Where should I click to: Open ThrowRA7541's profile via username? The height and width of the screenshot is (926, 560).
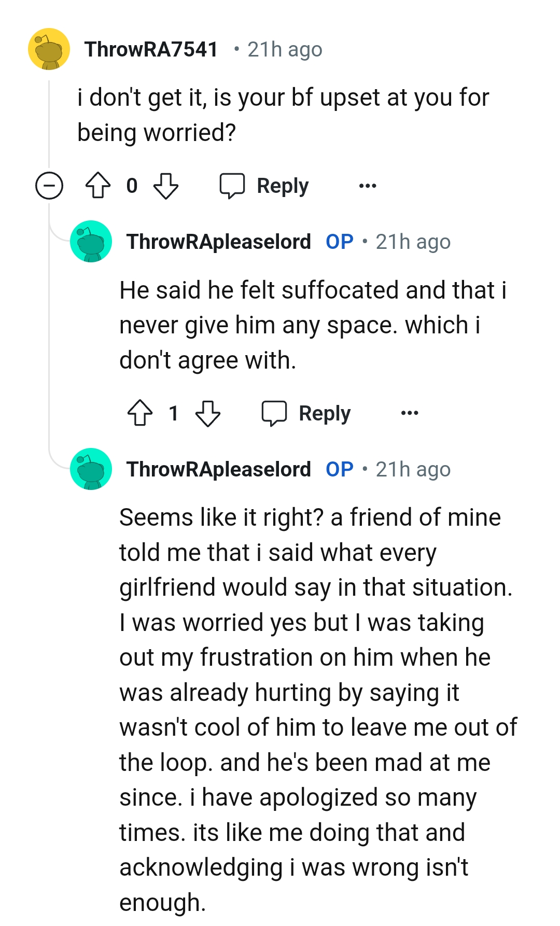151,49
